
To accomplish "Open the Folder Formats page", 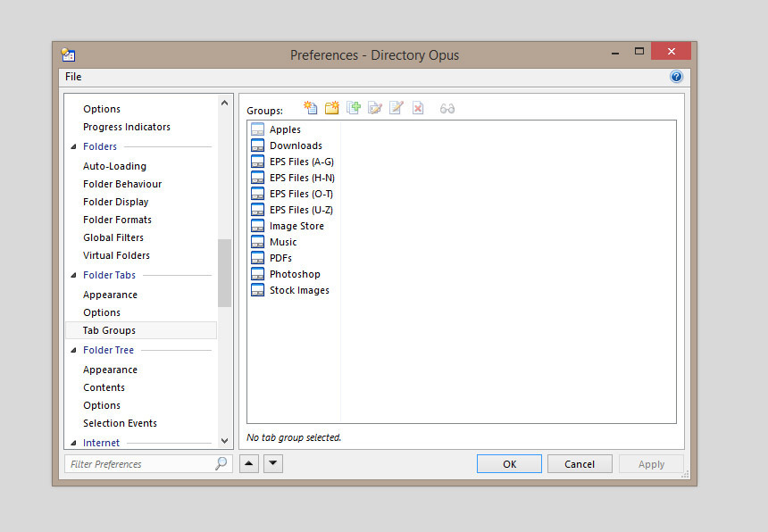I will point(117,220).
